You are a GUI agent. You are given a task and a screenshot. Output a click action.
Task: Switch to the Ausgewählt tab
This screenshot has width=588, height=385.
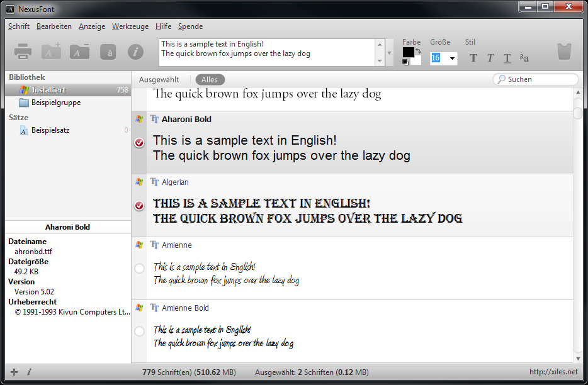tap(159, 79)
